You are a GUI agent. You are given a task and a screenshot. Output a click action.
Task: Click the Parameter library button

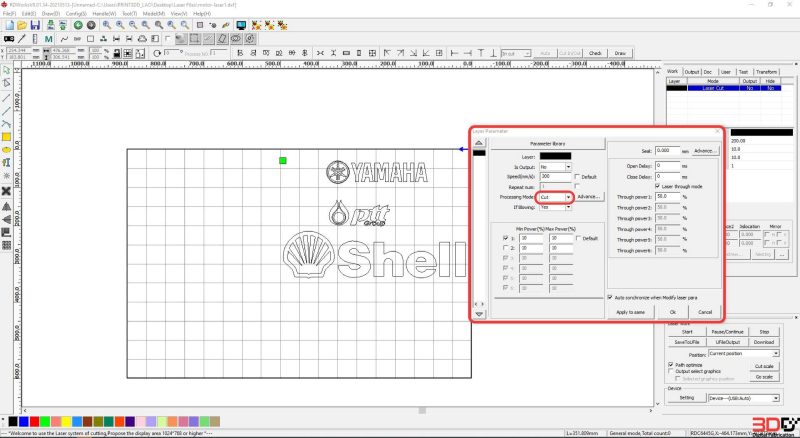[547, 144]
